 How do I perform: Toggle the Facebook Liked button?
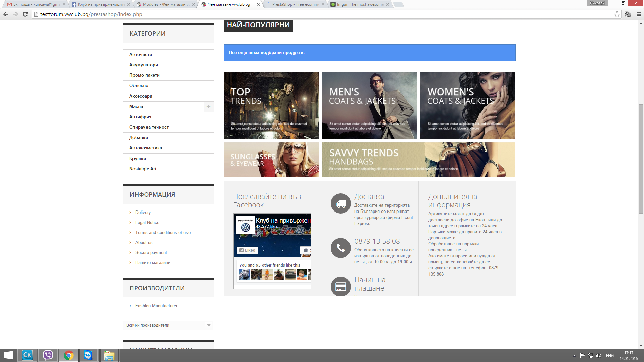click(x=247, y=250)
